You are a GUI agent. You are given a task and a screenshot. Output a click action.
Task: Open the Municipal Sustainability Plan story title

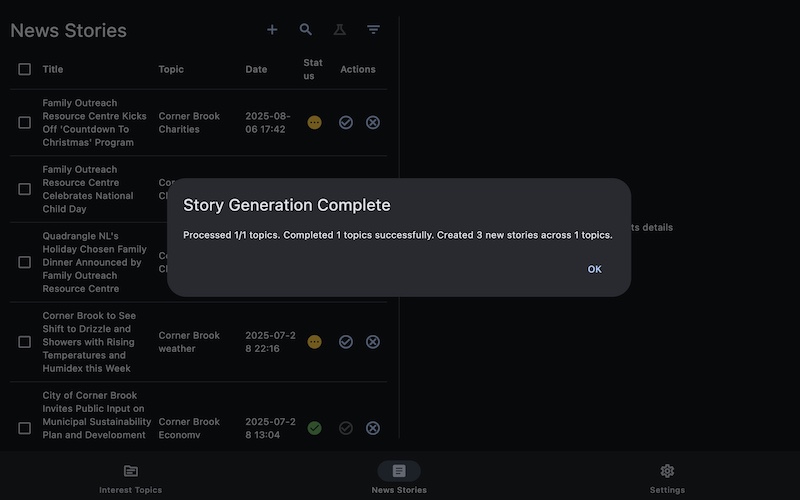(96, 415)
